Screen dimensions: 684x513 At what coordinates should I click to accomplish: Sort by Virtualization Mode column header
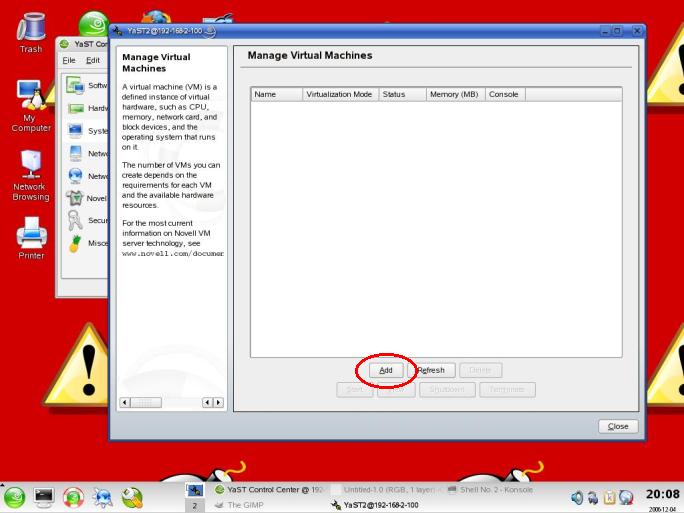coord(340,94)
